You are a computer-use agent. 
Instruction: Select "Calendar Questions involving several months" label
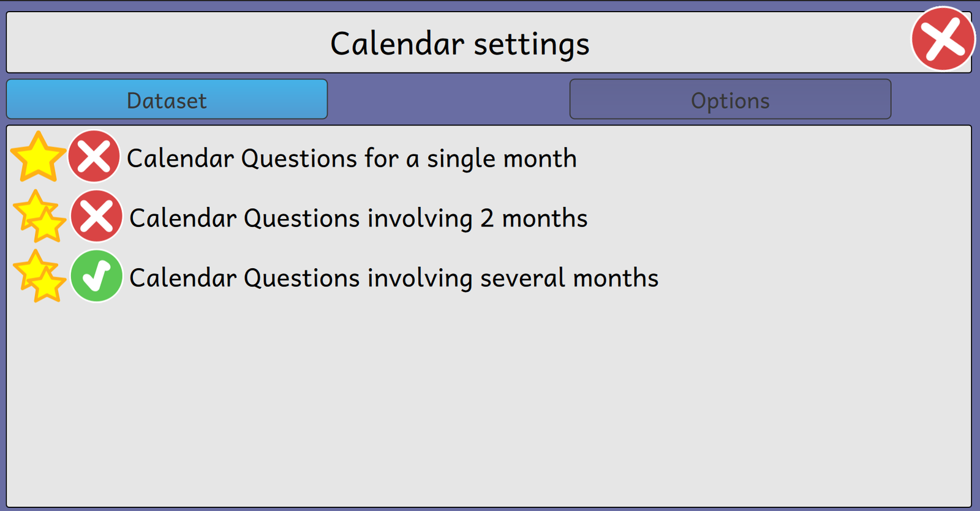point(394,278)
